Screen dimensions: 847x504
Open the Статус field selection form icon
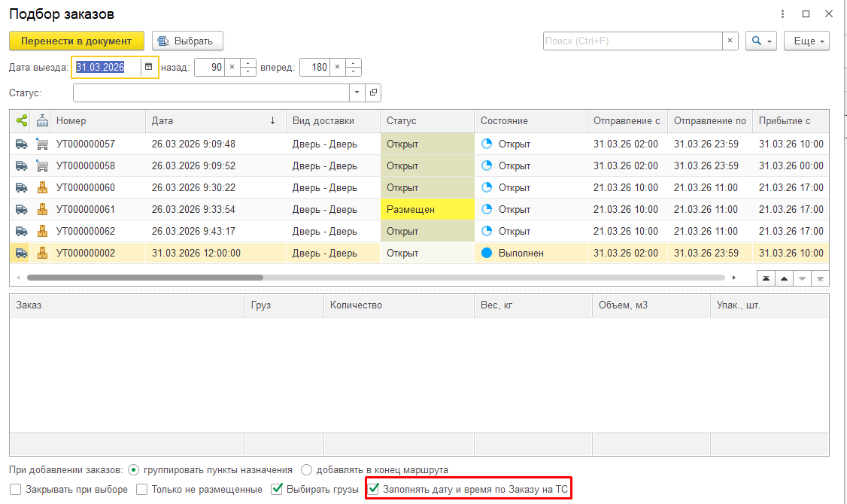click(373, 93)
